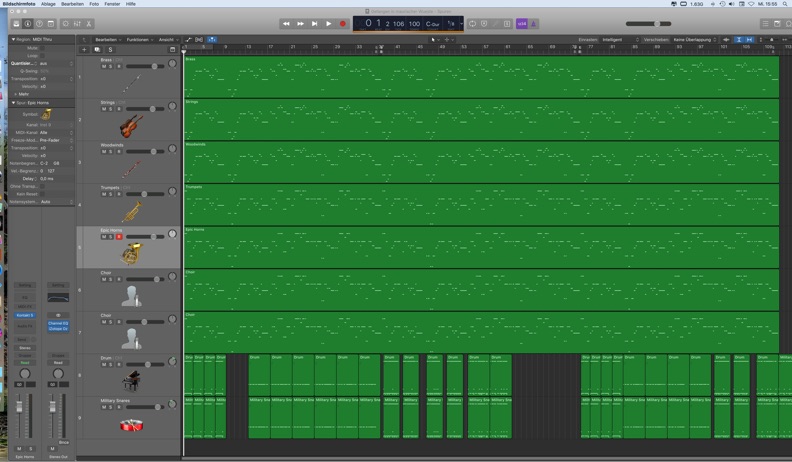Click the Brass track volume slider
This screenshot has width=792, height=462.
click(x=145, y=66)
